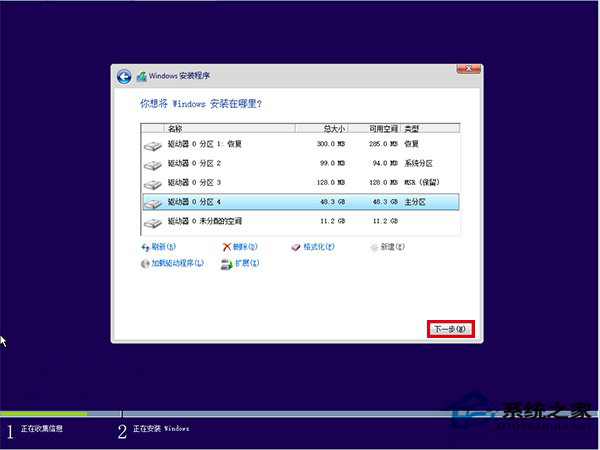Click the green installation progress bar
Viewport: 600px width, 450px height.
click(x=44, y=414)
